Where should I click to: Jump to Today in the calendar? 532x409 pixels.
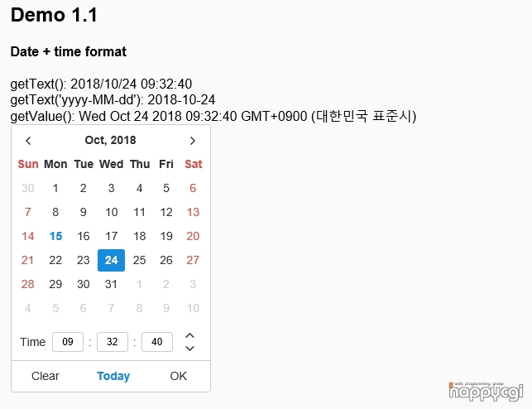click(x=113, y=376)
